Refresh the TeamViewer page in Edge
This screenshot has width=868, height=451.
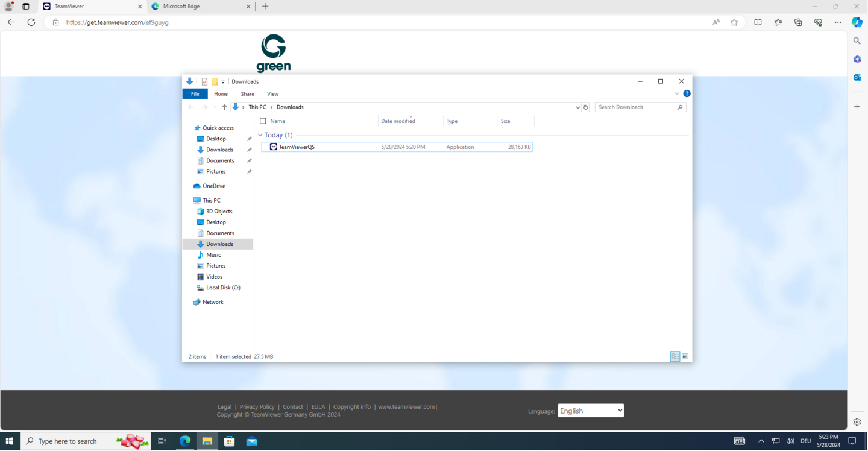[x=31, y=22]
